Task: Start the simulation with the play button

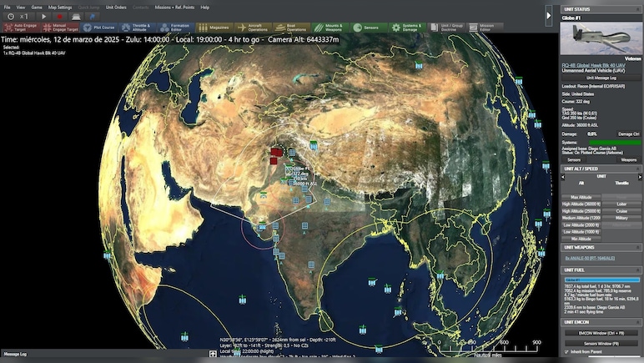Action: coord(43,17)
